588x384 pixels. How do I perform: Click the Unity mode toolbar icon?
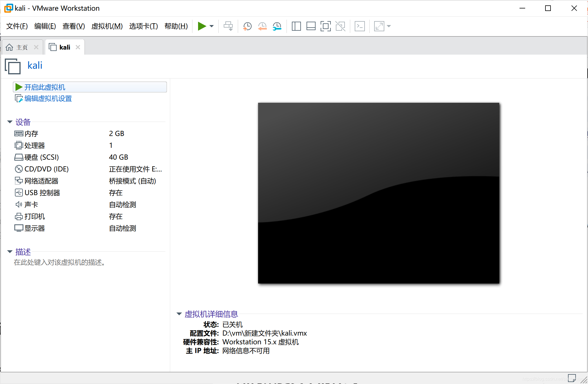click(340, 26)
